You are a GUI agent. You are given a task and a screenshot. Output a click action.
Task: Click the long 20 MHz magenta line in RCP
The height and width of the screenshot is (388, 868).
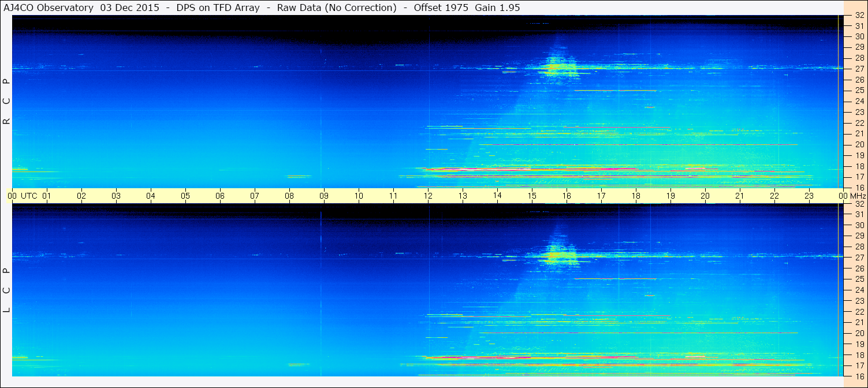[638, 144]
